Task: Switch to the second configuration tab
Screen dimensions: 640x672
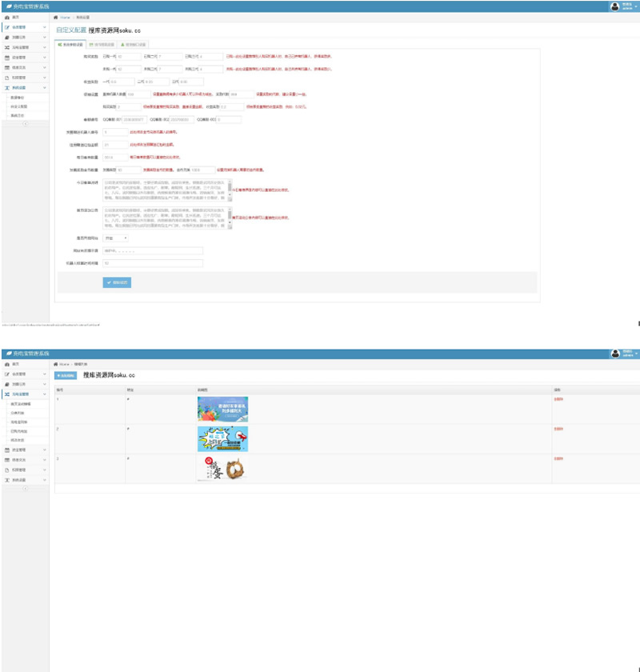Action: [102, 45]
